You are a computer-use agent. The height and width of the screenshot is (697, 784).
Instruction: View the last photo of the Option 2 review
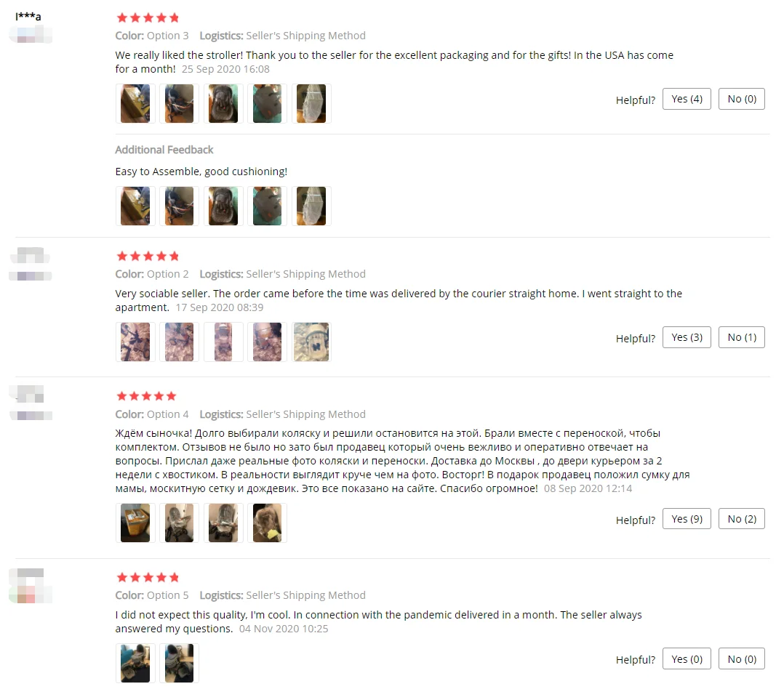coord(311,342)
